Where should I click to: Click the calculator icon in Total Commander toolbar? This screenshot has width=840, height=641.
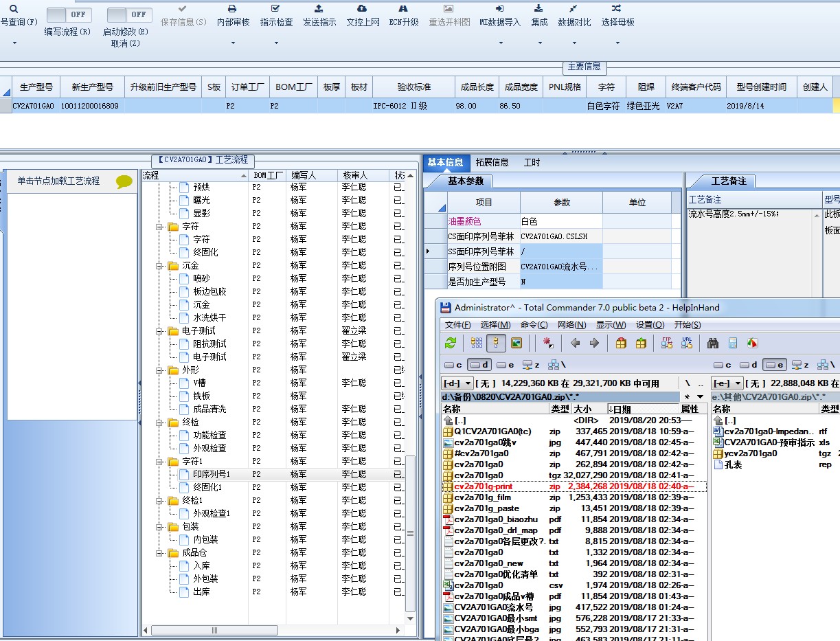pyautogui.click(x=733, y=343)
